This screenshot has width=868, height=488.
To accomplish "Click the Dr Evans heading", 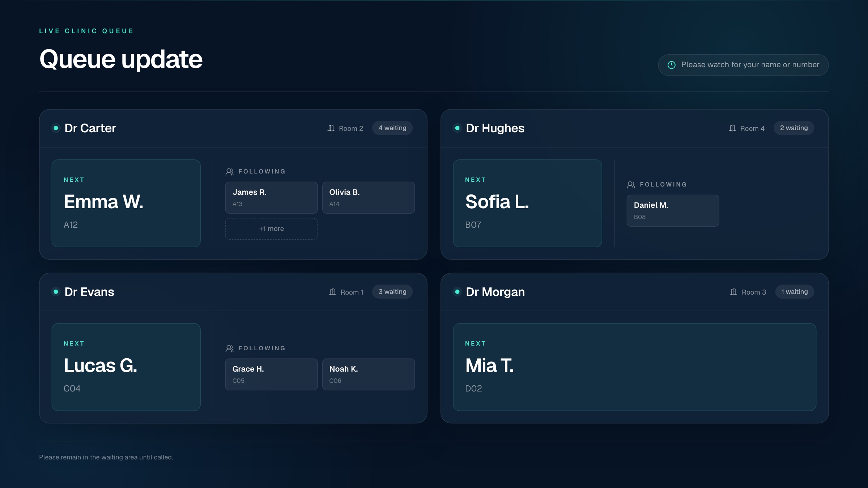I will 89,292.
